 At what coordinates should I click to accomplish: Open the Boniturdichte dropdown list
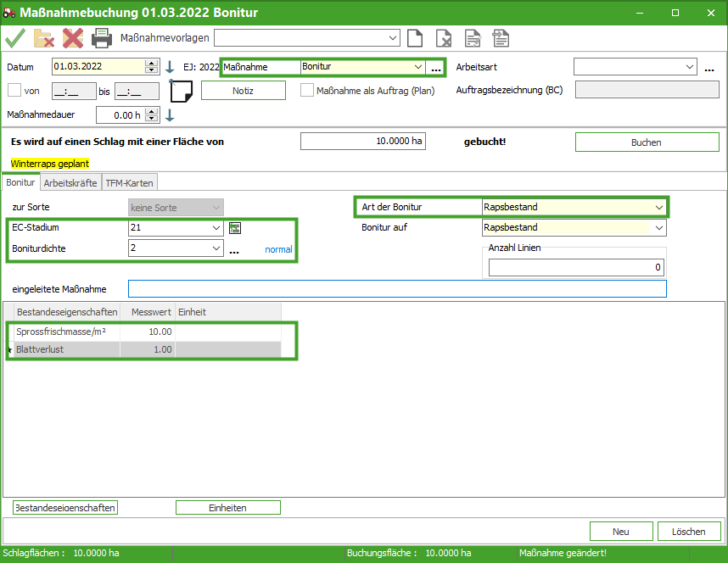click(216, 248)
